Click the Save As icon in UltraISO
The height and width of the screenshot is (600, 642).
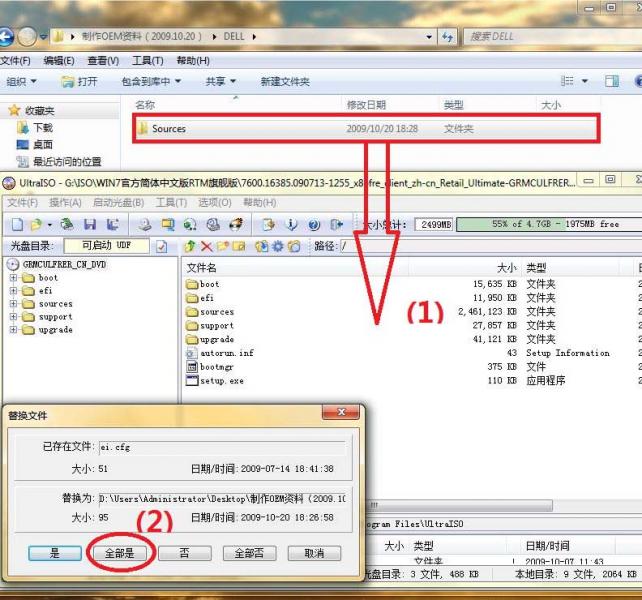(113, 224)
